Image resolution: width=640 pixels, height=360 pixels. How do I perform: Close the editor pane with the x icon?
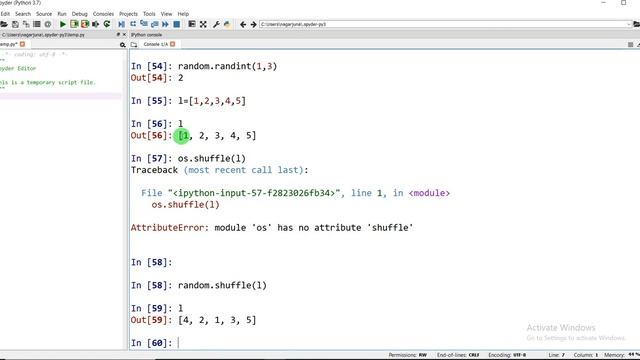[124, 35]
